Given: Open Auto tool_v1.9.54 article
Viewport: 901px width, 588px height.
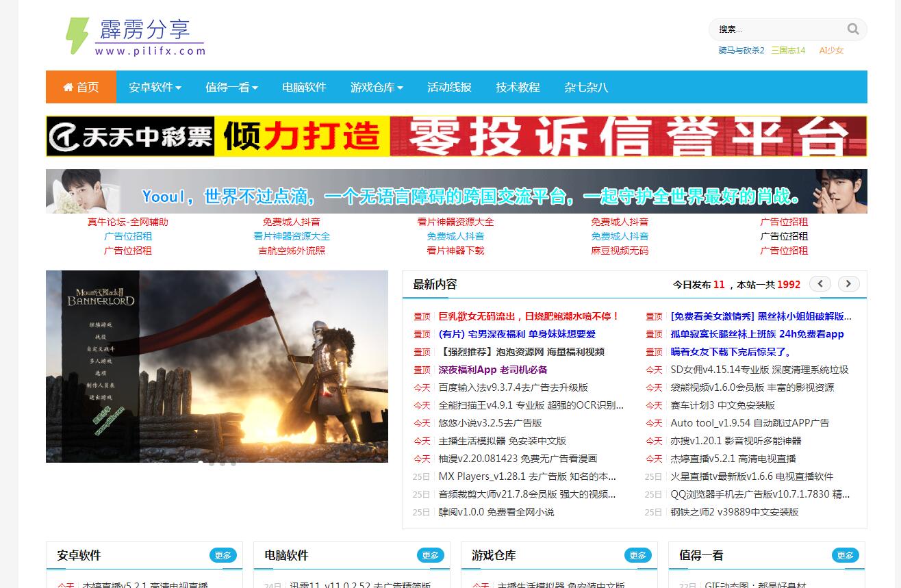Looking at the screenshot, I should (x=750, y=423).
